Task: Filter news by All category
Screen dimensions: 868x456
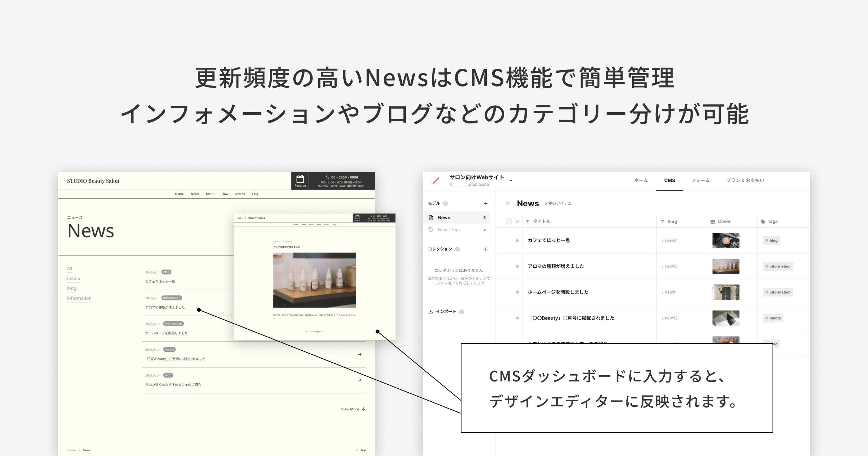Action: tap(69, 269)
